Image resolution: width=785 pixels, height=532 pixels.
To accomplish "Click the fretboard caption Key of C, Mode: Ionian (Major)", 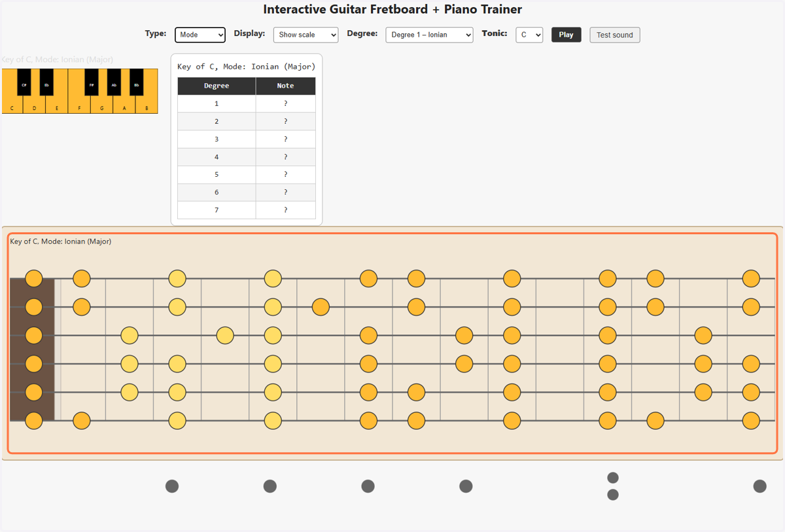I will coord(61,241).
